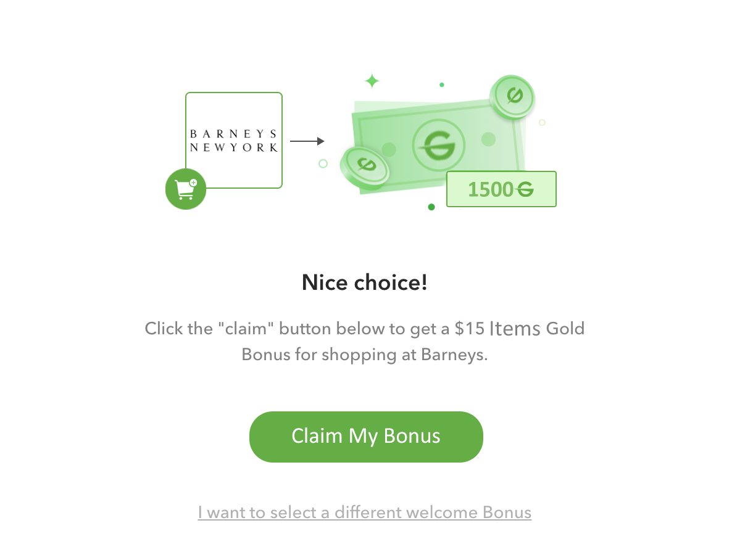Click the hollow green ring near the arrow

[x=323, y=164]
